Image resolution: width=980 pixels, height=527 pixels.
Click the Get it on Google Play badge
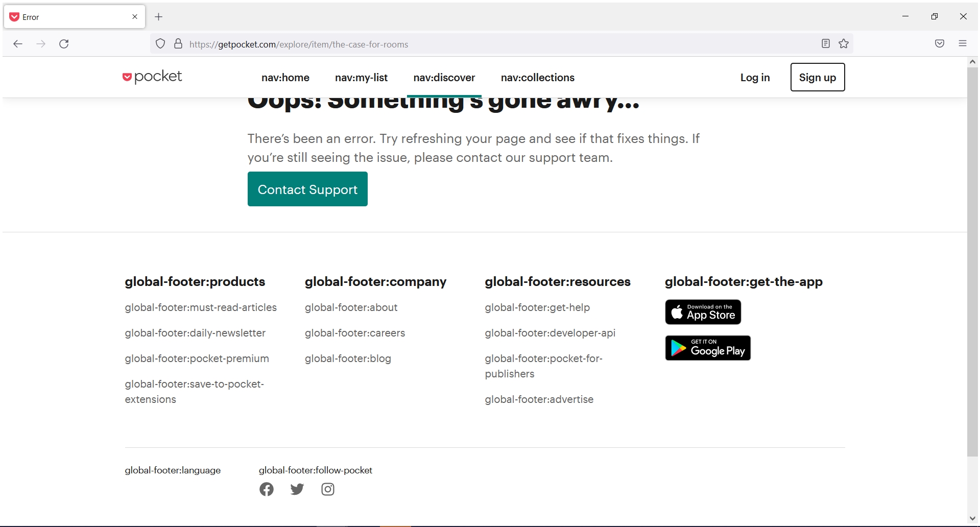point(707,348)
